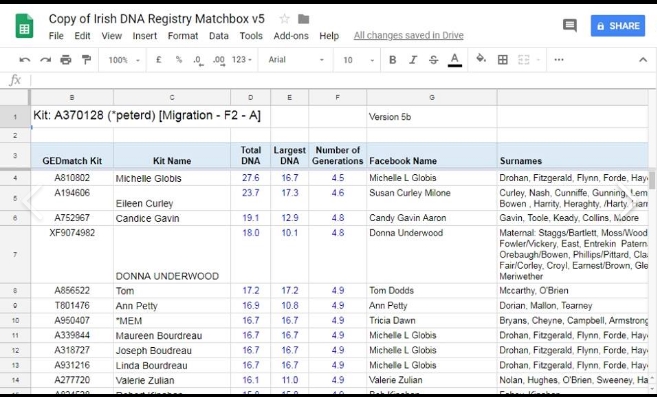Viewport: 657px width, 397px height.
Task: Click the merge cells icon
Action: point(524,60)
